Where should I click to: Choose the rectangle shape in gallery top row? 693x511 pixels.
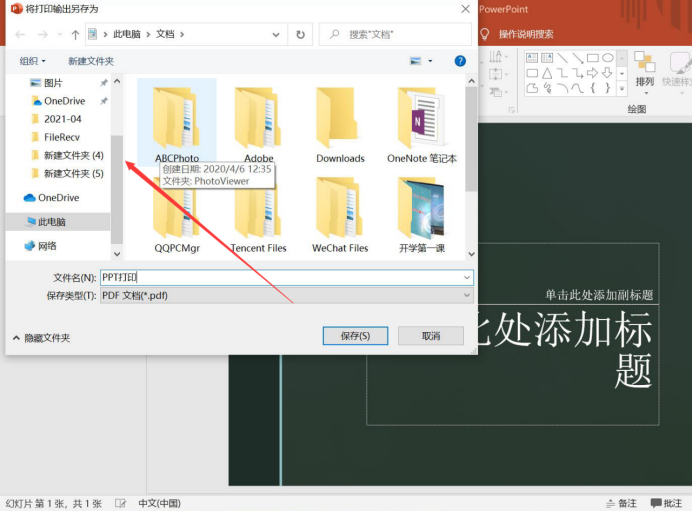point(593,58)
